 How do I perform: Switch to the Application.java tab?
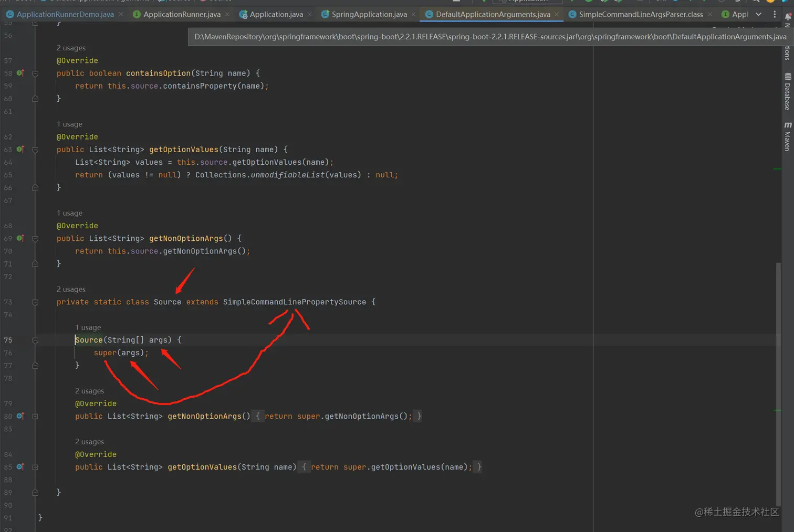click(276, 14)
